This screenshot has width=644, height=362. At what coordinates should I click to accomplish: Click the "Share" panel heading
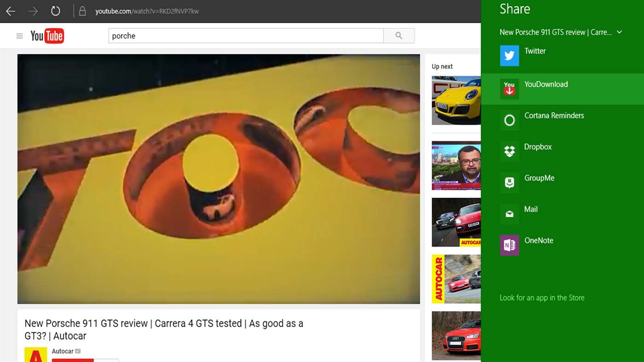coord(515,9)
